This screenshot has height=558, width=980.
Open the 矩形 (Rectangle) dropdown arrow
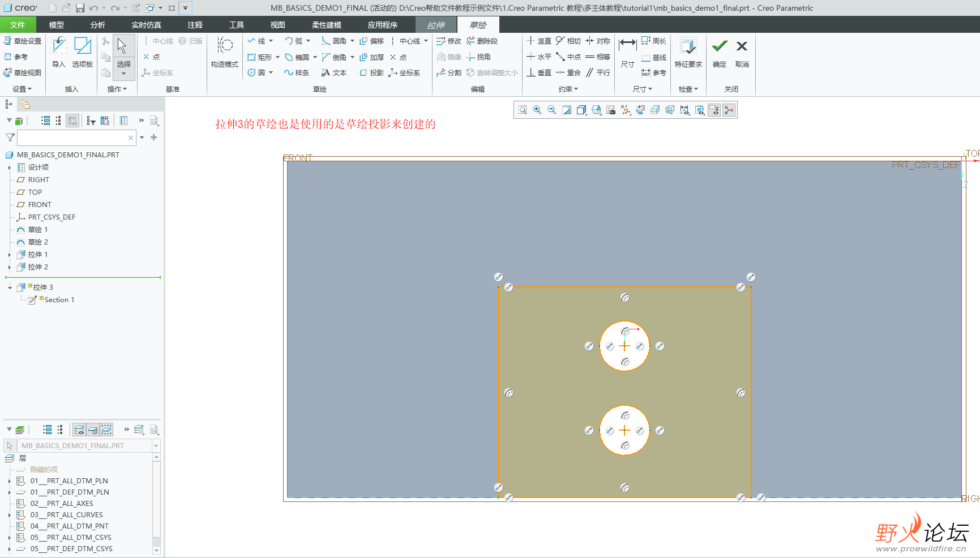tap(277, 57)
